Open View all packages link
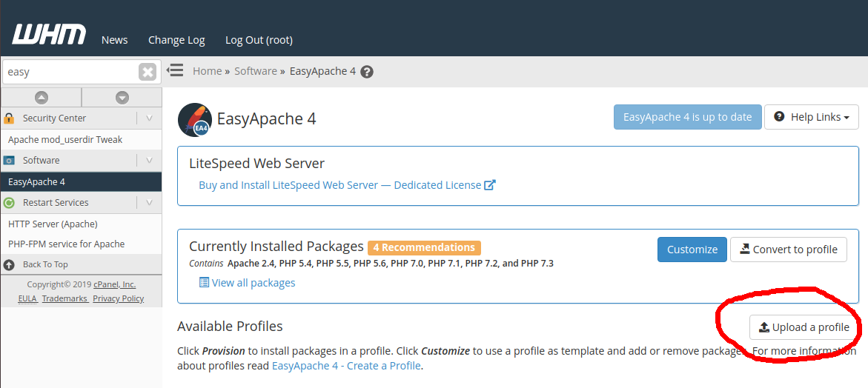Viewport: 868px width, 388px height. (x=253, y=283)
